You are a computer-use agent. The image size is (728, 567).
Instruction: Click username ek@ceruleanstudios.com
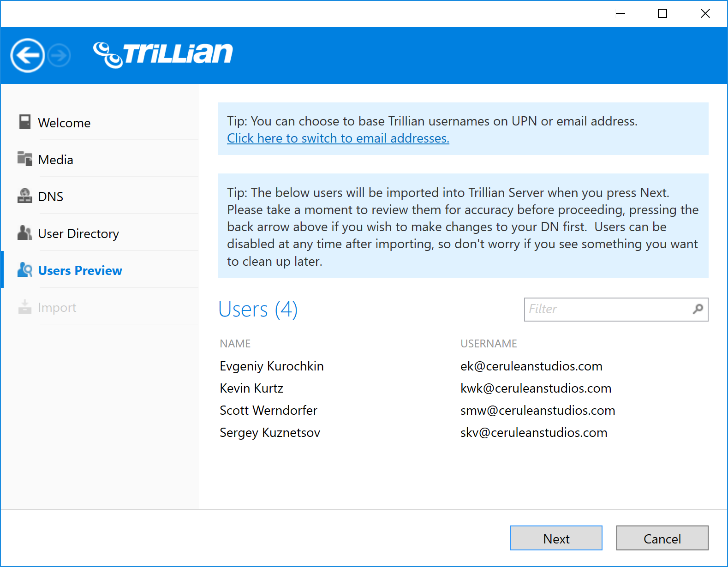coord(531,366)
